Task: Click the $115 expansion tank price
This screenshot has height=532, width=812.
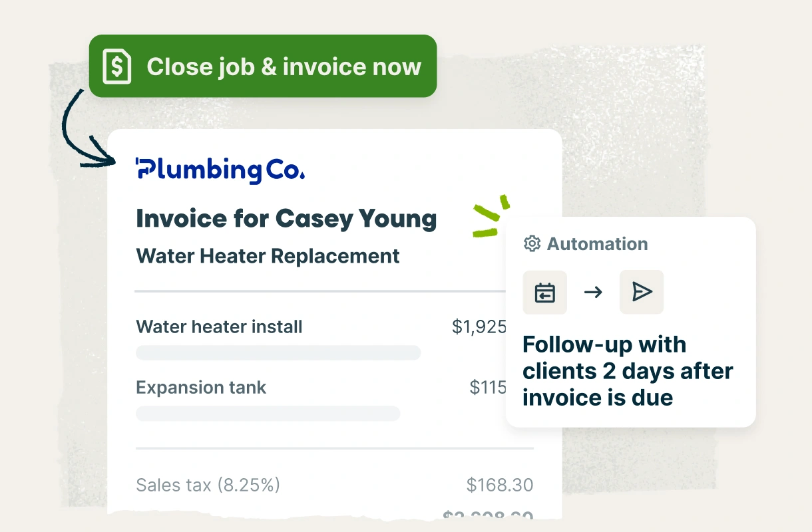Action: pyautogui.click(x=487, y=388)
